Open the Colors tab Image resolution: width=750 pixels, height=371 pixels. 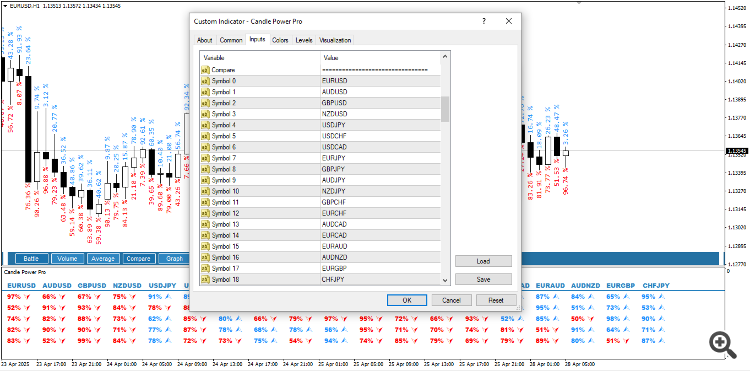(x=280, y=40)
